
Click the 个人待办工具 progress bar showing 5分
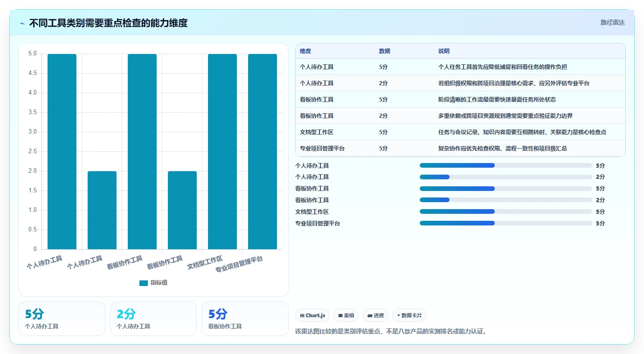(506, 165)
